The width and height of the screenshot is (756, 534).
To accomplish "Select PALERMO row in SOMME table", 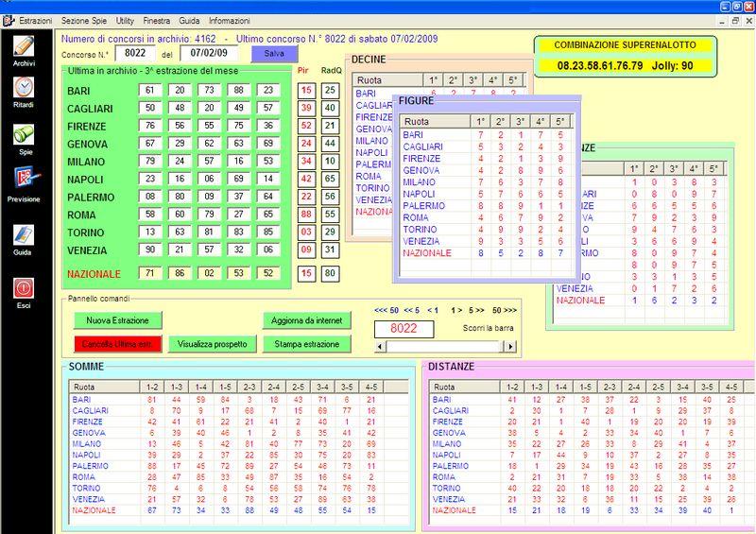I will point(239,466).
